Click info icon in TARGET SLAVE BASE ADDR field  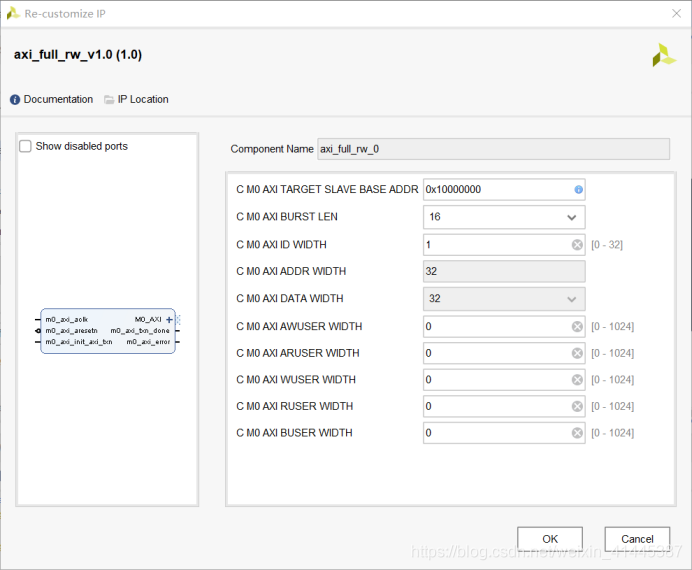tap(578, 190)
